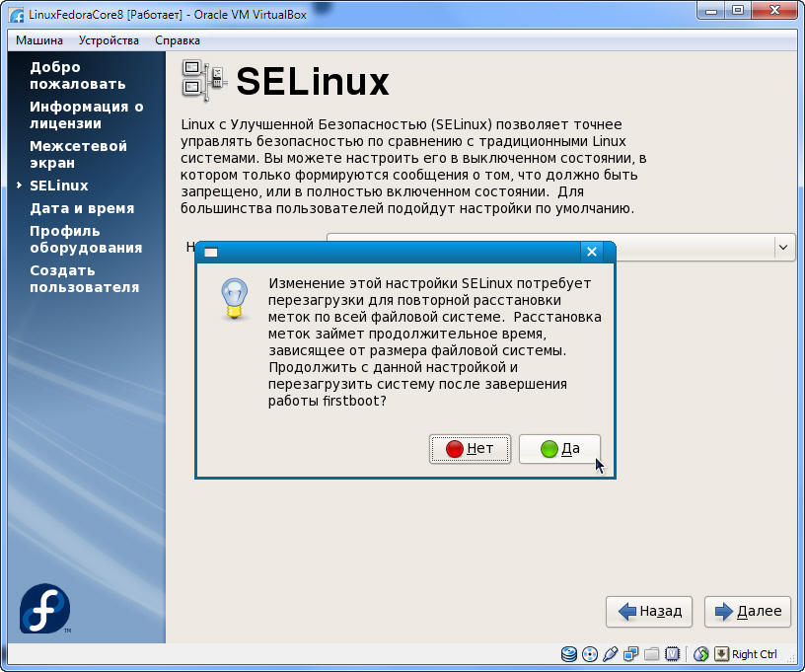
Task: Close the SELinux confirmation dialog
Action: click(592, 252)
